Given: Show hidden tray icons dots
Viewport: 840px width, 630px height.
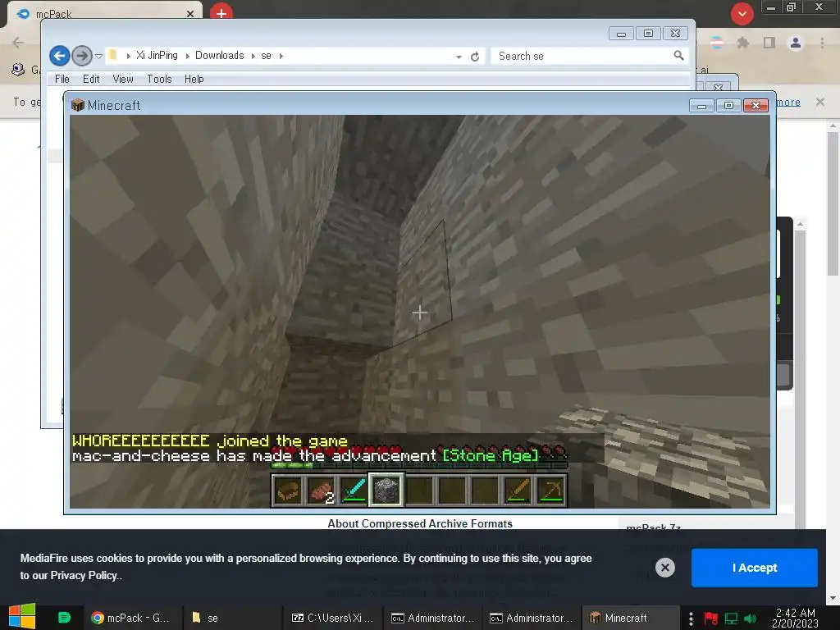Looking at the screenshot, I should 691,619.
